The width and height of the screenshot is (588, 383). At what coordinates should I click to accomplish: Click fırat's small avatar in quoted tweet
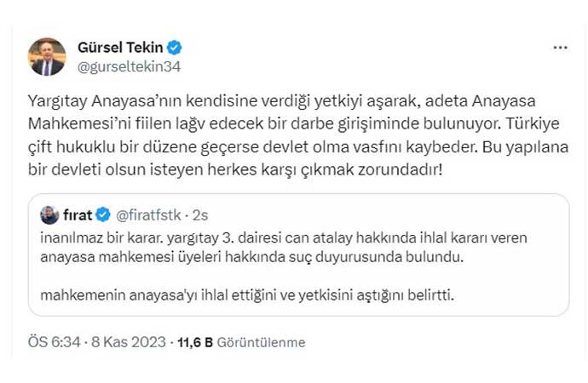tap(49, 214)
